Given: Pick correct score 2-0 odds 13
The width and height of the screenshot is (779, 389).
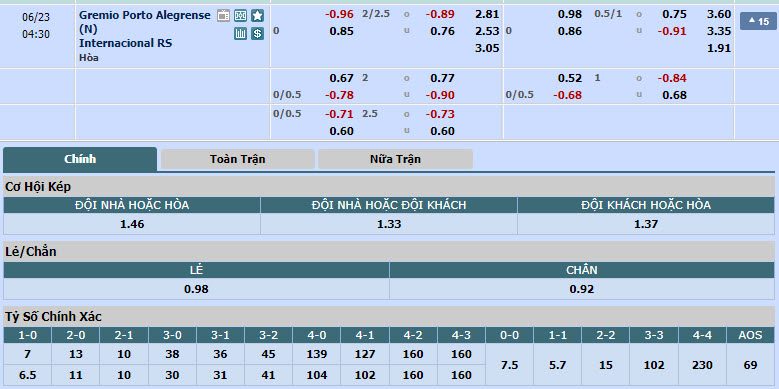Looking at the screenshot, I should [x=76, y=354].
